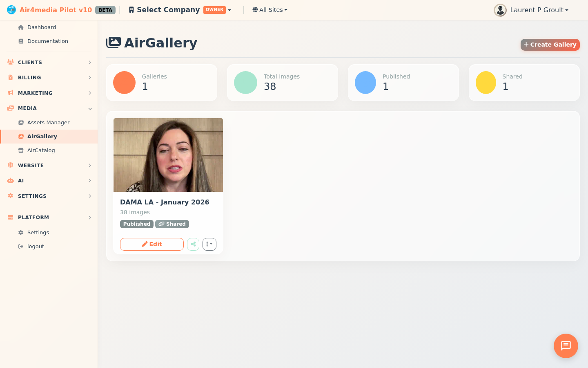Select the AirCatalog sidebar item
The image size is (588, 368).
tap(41, 150)
